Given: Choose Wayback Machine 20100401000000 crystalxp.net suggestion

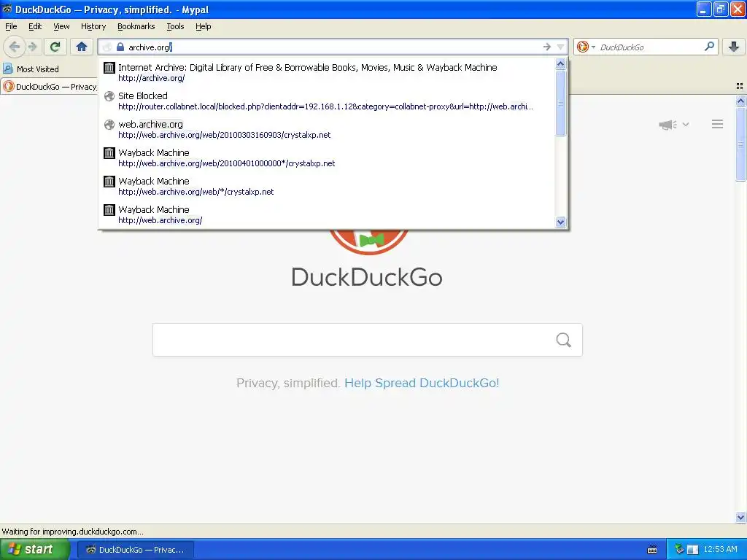Looking at the screenshot, I should [328, 158].
